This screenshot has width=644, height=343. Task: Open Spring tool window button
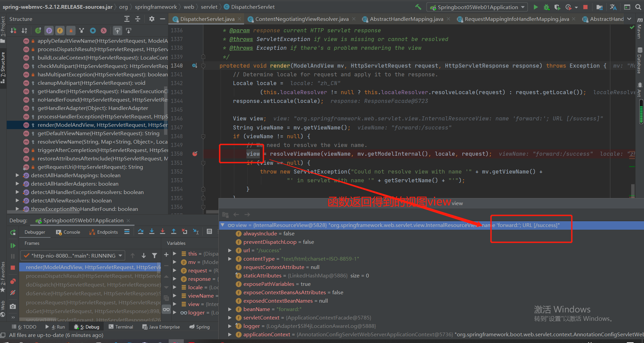[199, 327]
